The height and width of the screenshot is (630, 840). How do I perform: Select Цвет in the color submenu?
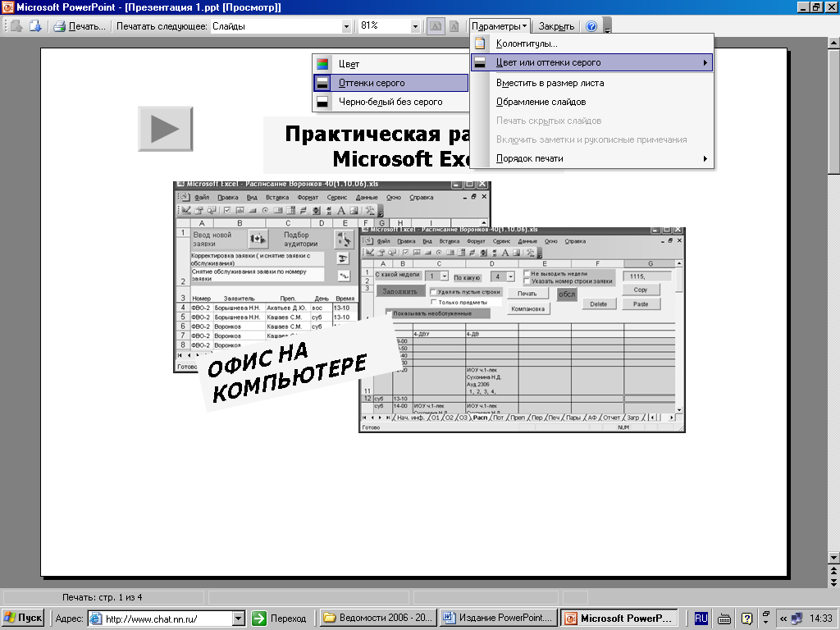pos(390,64)
